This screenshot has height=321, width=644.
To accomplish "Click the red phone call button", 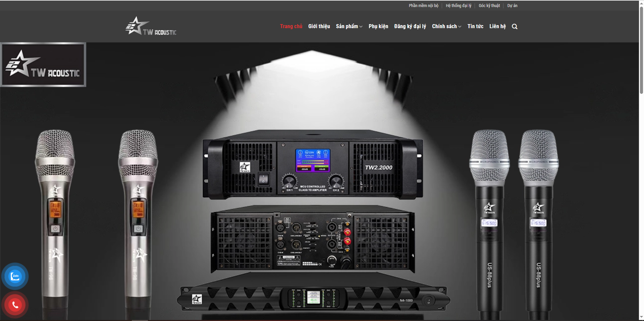I will pyautogui.click(x=15, y=305).
